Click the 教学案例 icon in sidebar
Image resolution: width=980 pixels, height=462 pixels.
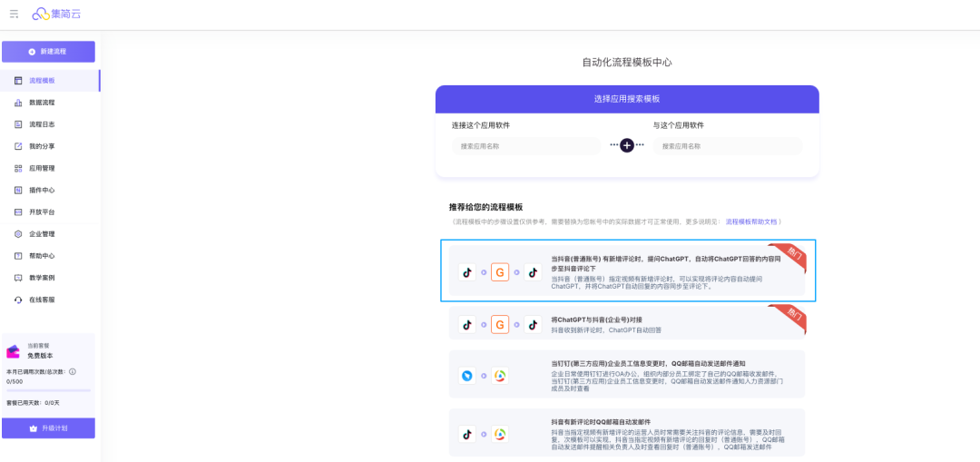click(x=18, y=278)
